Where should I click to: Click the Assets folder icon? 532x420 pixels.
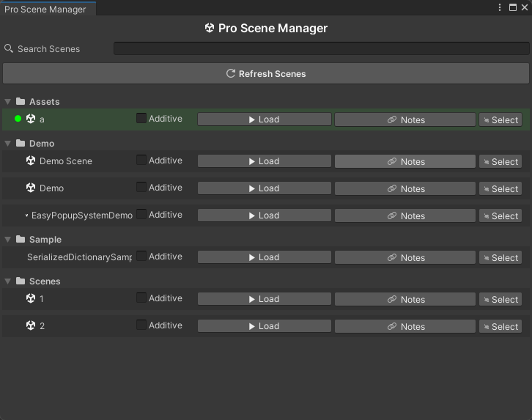pos(21,101)
